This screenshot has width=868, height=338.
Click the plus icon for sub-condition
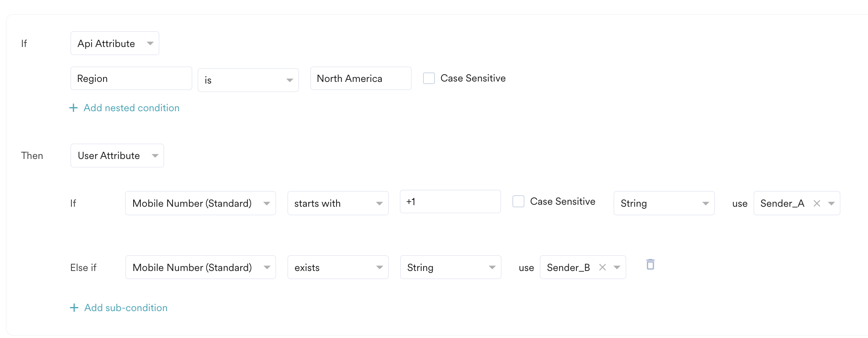[x=74, y=308]
